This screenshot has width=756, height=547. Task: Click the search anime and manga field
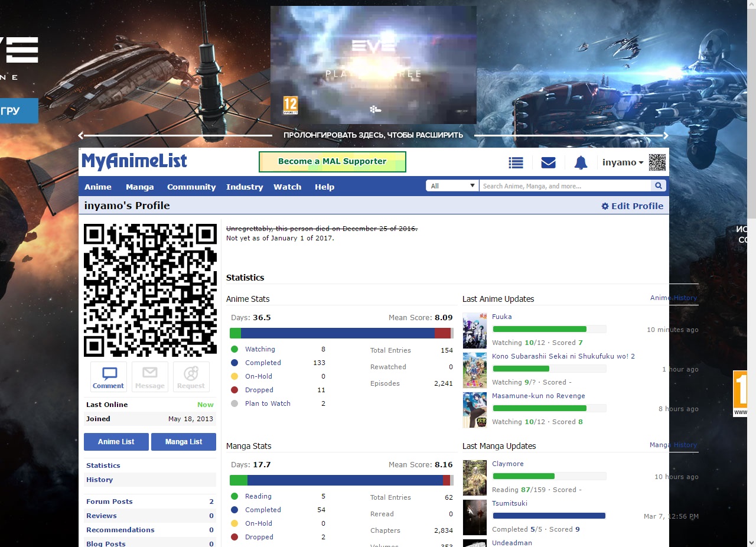[x=565, y=186]
